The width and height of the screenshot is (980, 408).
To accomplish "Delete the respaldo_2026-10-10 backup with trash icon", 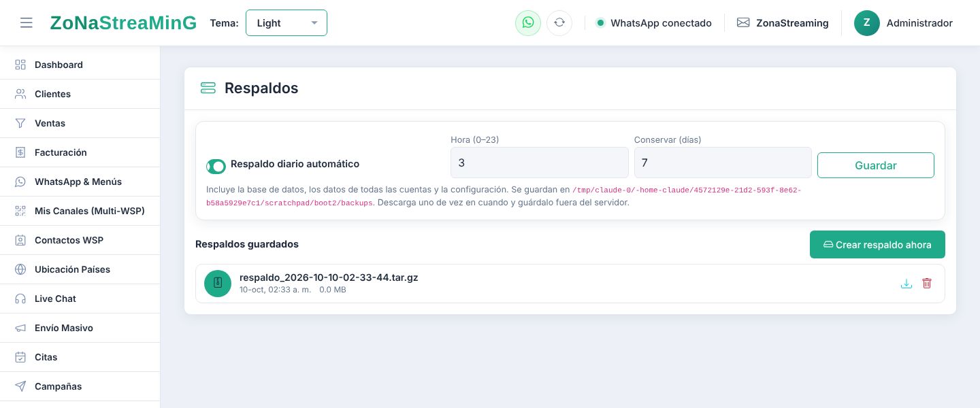I will (927, 284).
